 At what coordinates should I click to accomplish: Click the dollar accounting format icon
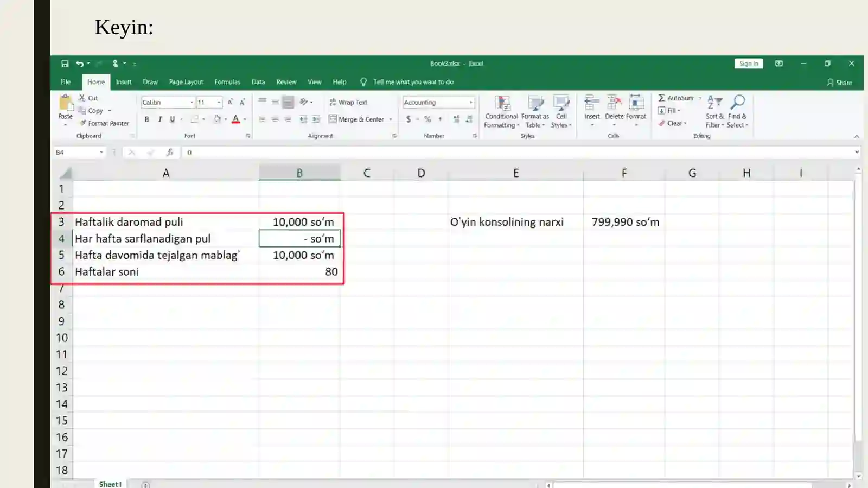409,119
